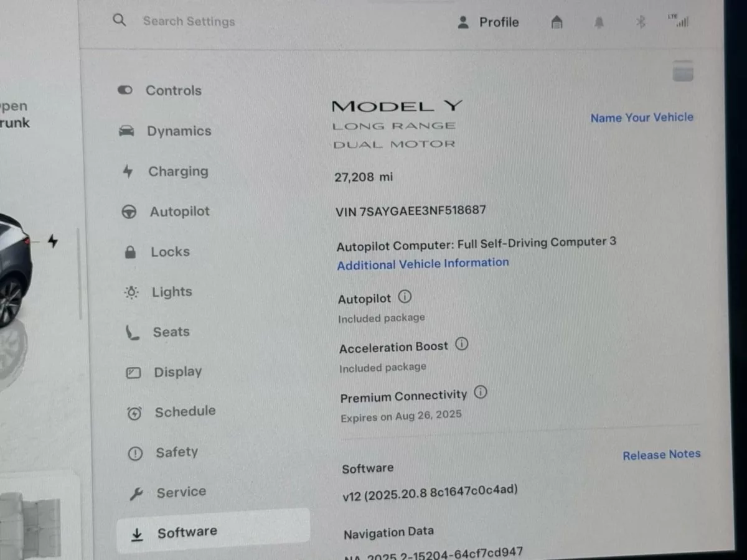This screenshot has width=747, height=560.
Task: Open Additional Vehicle Information link
Action: click(423, 264)
